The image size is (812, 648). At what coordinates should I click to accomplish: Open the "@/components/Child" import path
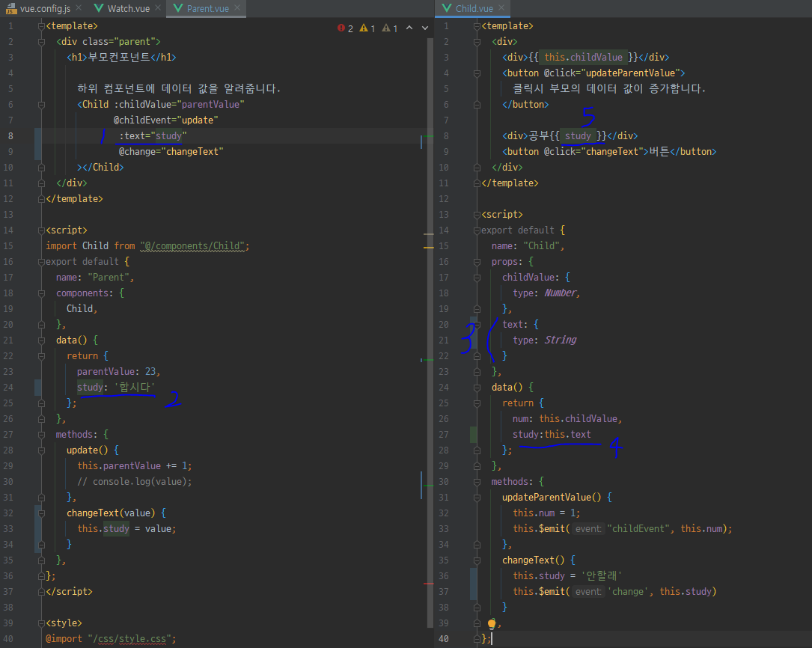tap(192, 246)
